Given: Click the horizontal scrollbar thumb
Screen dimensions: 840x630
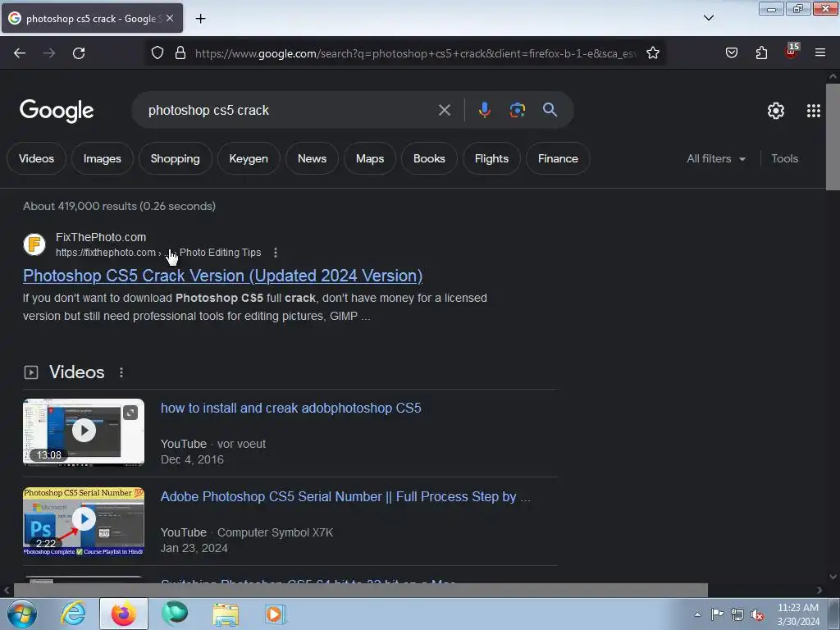Looking at the screenshot, I should pos(361,591).
